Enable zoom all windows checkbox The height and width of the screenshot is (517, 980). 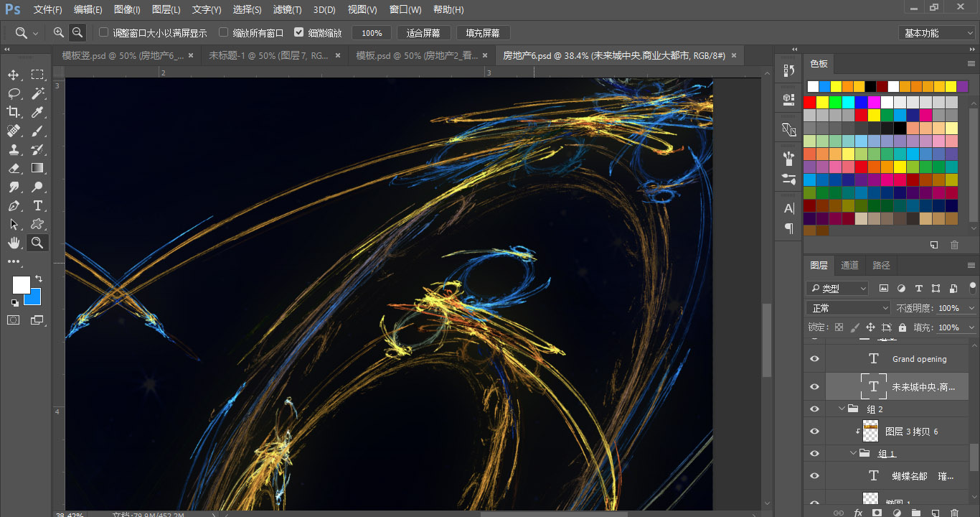(224, 33)
